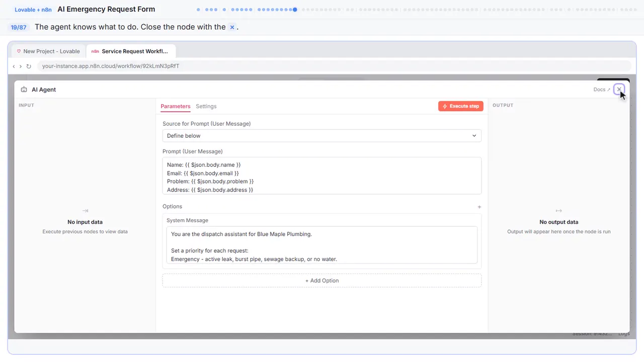
Task: Go forward with the browser forward arrow
Action: pyautogui.click(x=21, y=66)
